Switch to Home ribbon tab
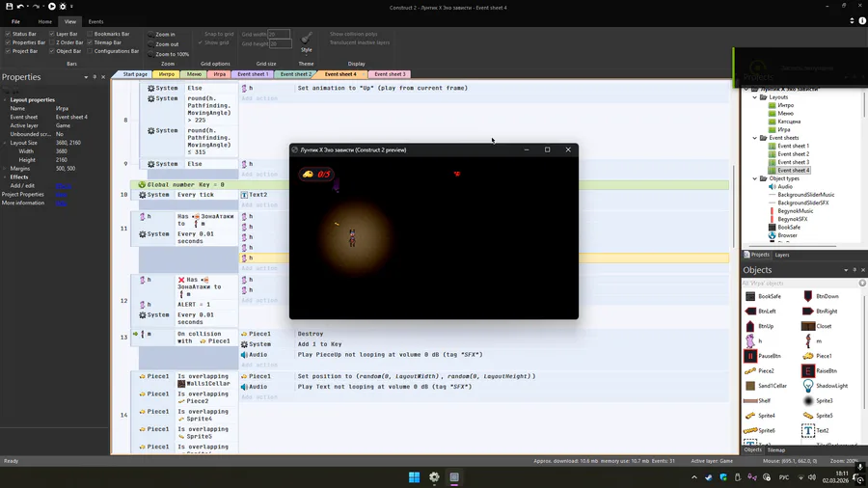The height and width of the screenshot is (488, 868). click(44, 21)
